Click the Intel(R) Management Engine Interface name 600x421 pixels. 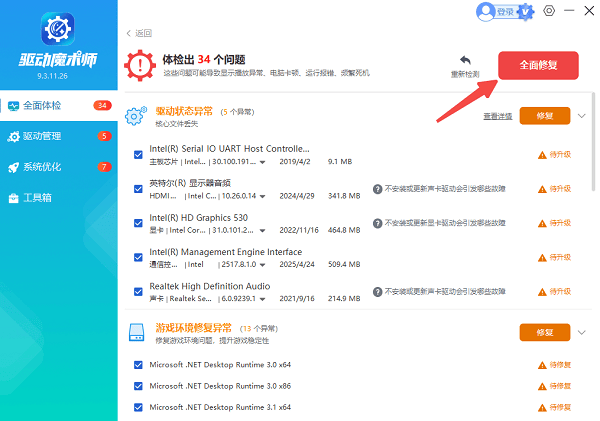(x=225, y=252)
